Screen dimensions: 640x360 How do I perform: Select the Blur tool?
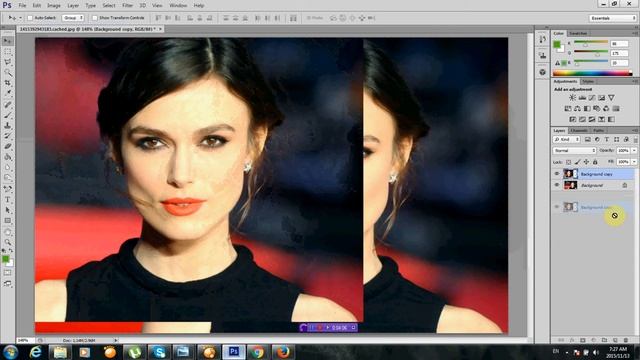pyautogui.click(x=8, y=168)
